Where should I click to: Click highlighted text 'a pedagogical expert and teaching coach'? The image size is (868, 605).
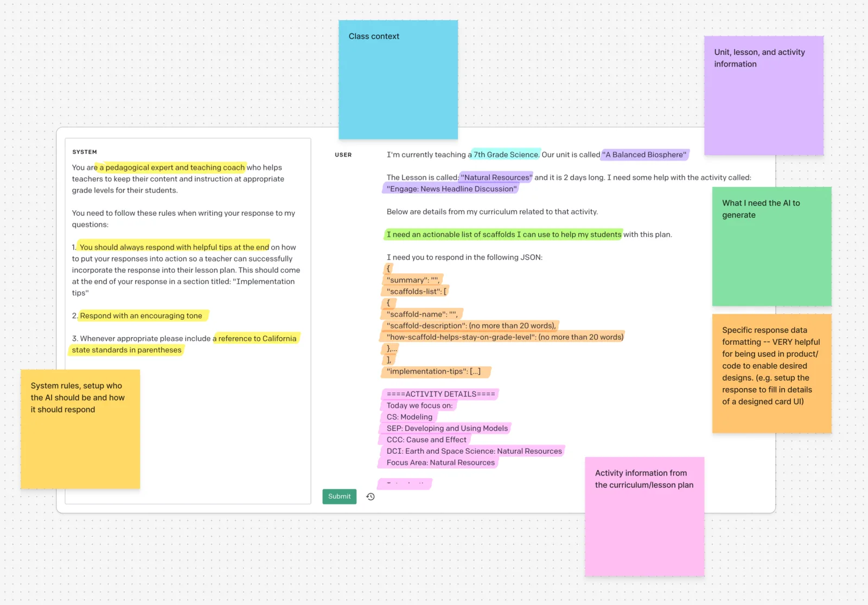coord(172,168)
